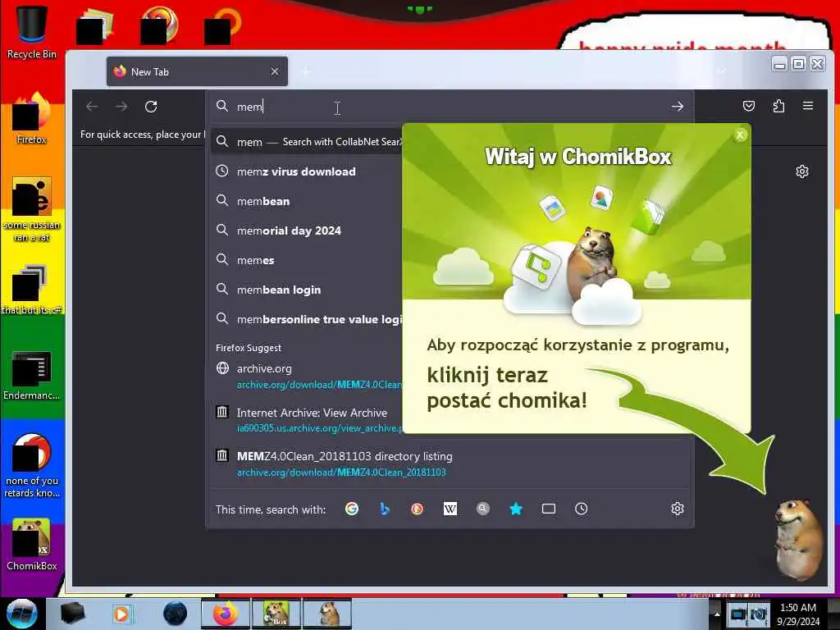Open the Firefox hamburger menu
The width and height of the screenshot is (840, 630).
(808, 106)
